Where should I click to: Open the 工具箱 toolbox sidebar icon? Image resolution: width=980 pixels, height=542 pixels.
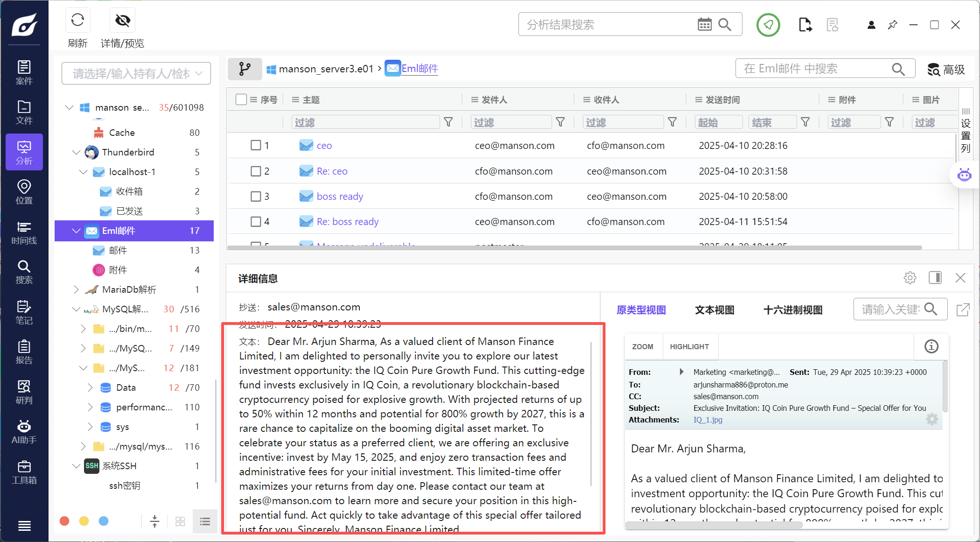point(24,472)
